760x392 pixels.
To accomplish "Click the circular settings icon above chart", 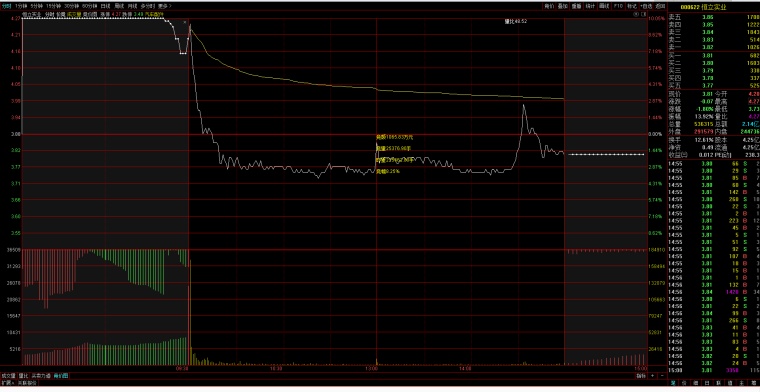I will (636, 15).
